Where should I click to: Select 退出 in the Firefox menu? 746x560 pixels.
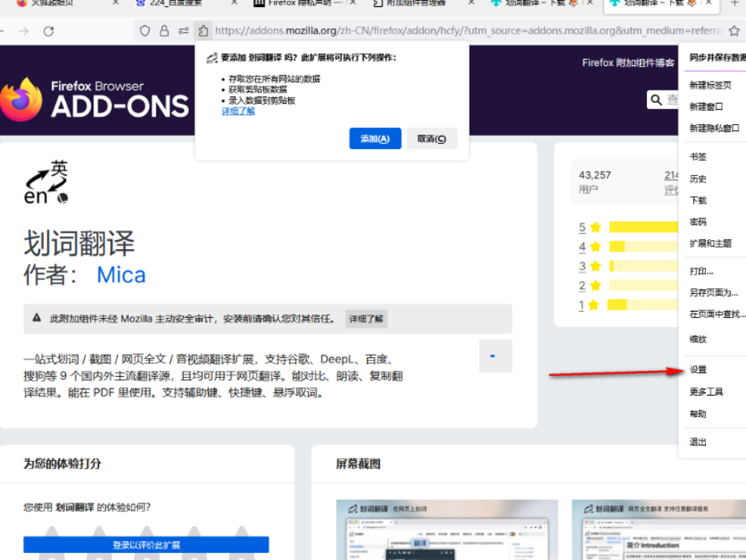pyautogui.click(x=698, y=442)
